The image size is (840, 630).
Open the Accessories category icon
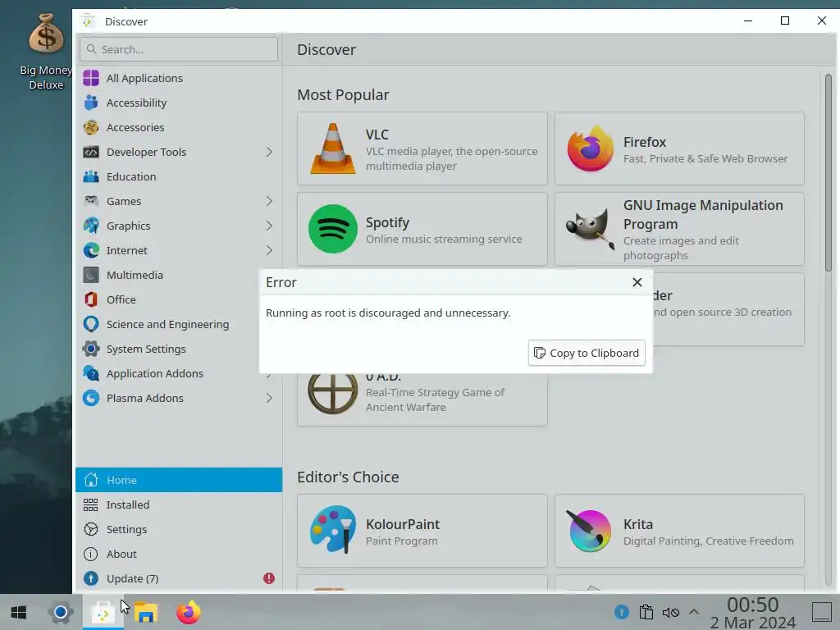[x=91, y=127]
